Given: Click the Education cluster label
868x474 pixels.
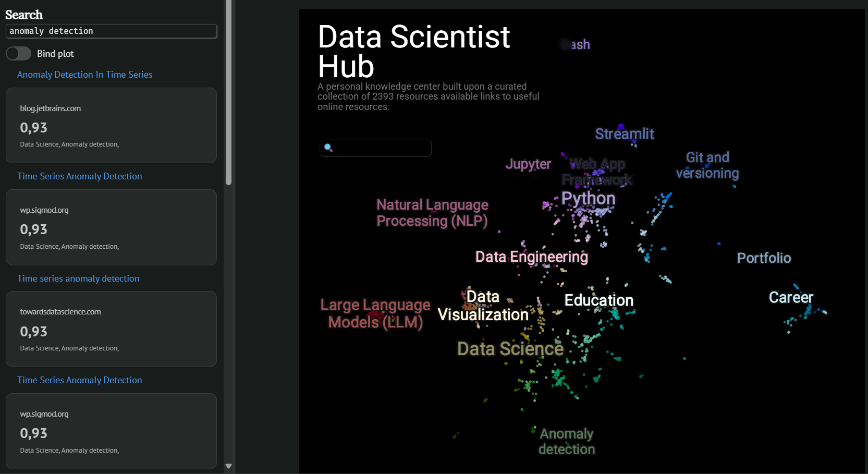Looking at the screenshot, I should tap(598, 300).
